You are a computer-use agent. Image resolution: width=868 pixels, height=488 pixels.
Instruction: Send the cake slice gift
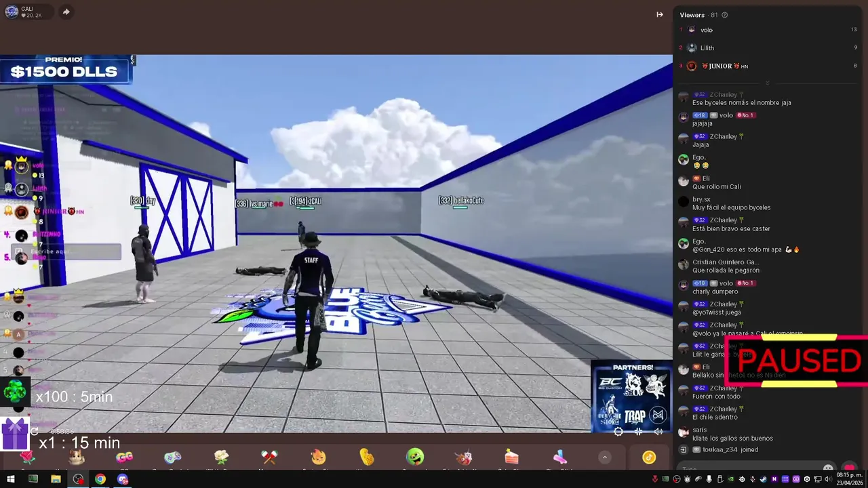point(511,457)
